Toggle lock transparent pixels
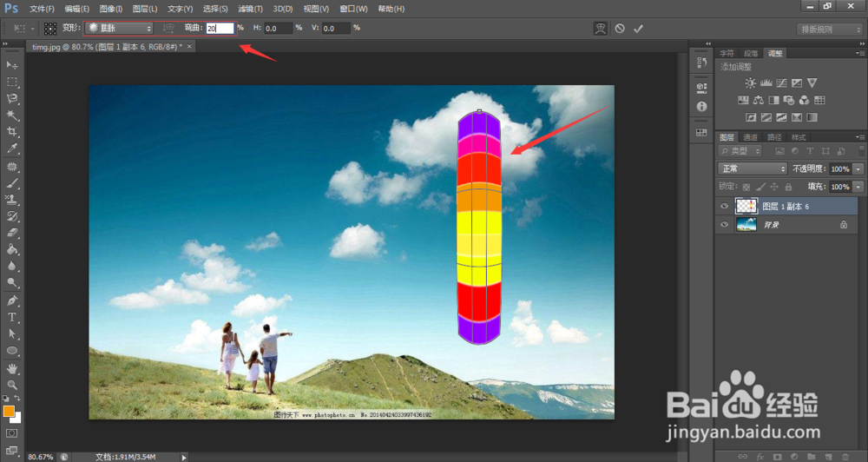 click(x=746, y=187)
